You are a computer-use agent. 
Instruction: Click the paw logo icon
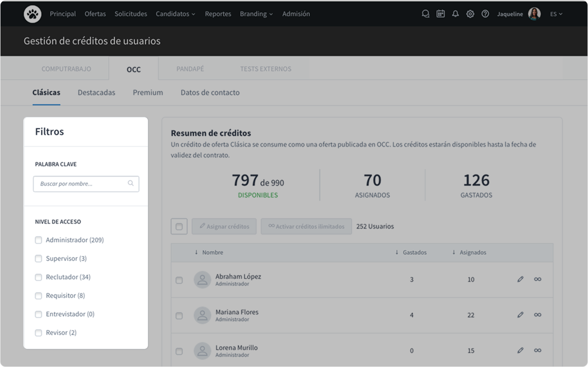click(33, 14)
